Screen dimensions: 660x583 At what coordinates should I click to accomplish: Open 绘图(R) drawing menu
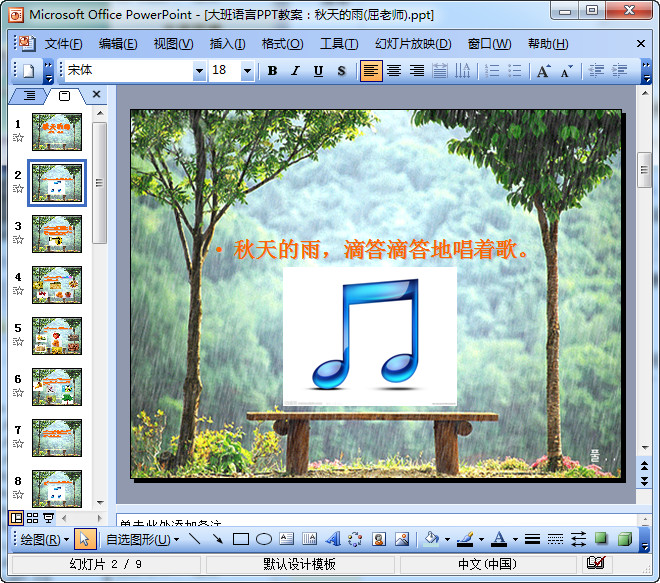click(x=44, y=539)
